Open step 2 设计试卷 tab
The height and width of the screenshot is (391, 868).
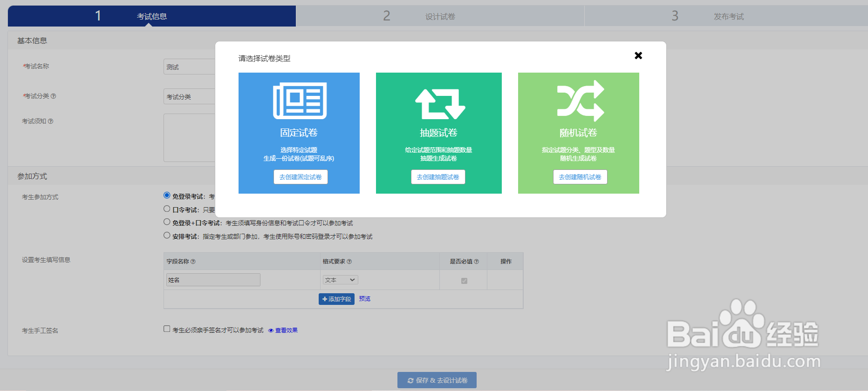coord(440,16)
